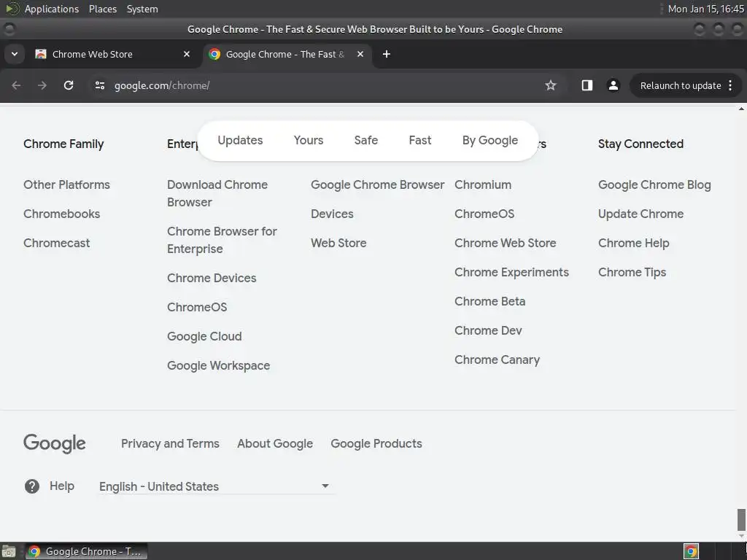Reload the page with the refresh icon

point(69,85)
